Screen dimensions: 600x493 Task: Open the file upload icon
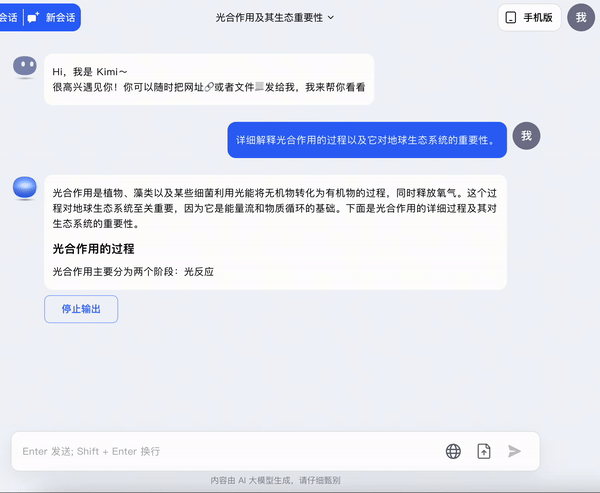pos(484,451)
